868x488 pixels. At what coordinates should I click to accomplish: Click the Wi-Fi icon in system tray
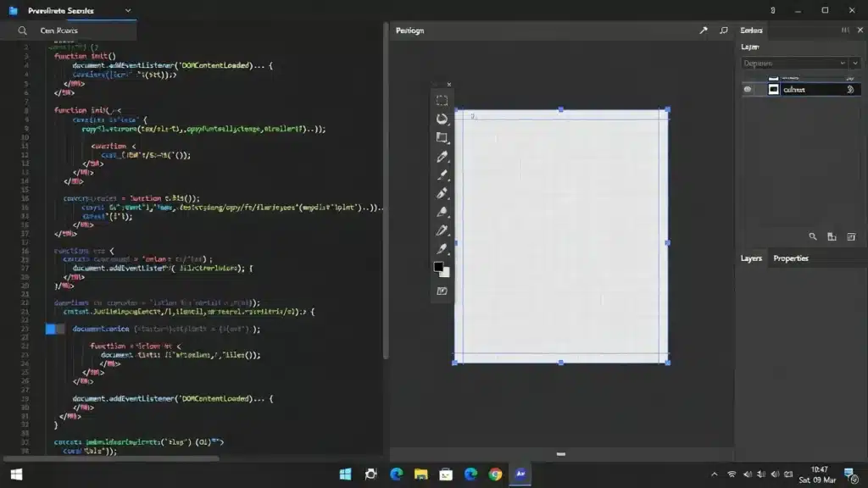[x=732, y=474]
